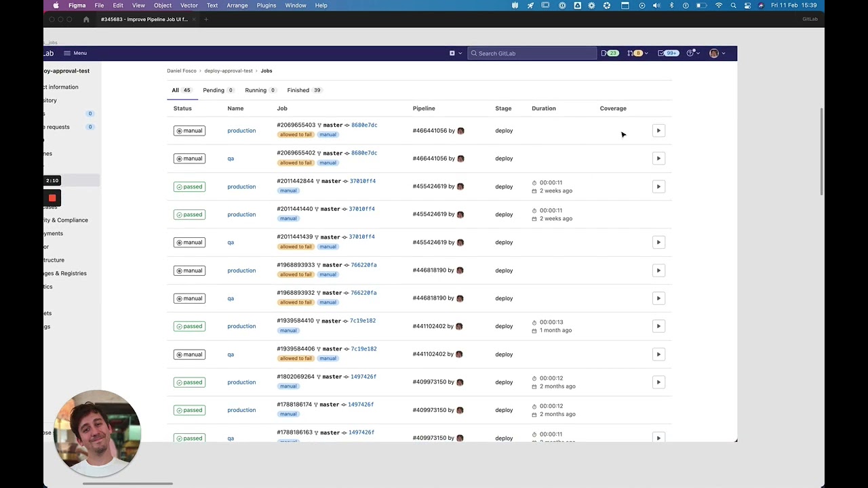The height and width of the screenshot is (488, 868).
Task: Open GitLab help dropdown
Action: click(x=693, y=53)
